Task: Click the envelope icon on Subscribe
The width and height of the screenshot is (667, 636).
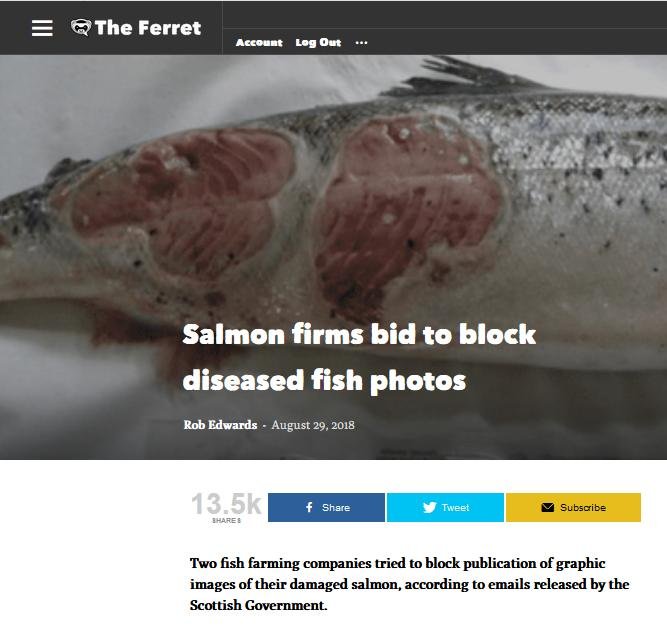Action: click(x=547, y=507)
